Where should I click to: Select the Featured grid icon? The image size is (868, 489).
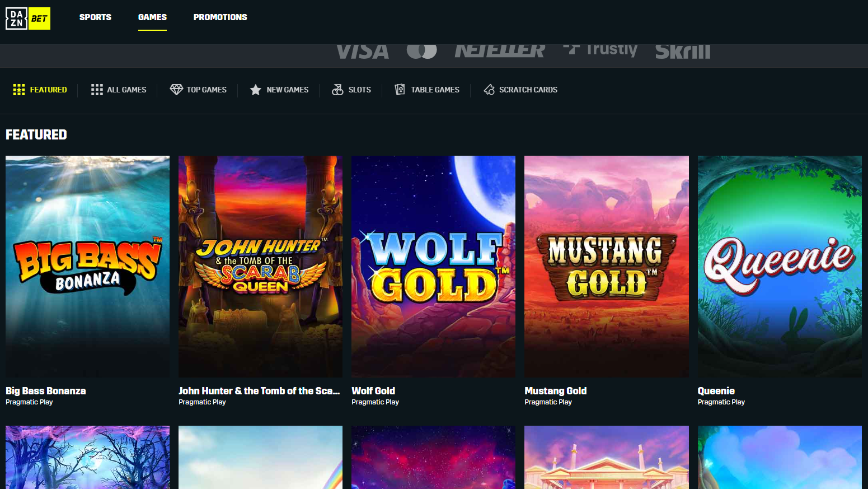(20, 90)
